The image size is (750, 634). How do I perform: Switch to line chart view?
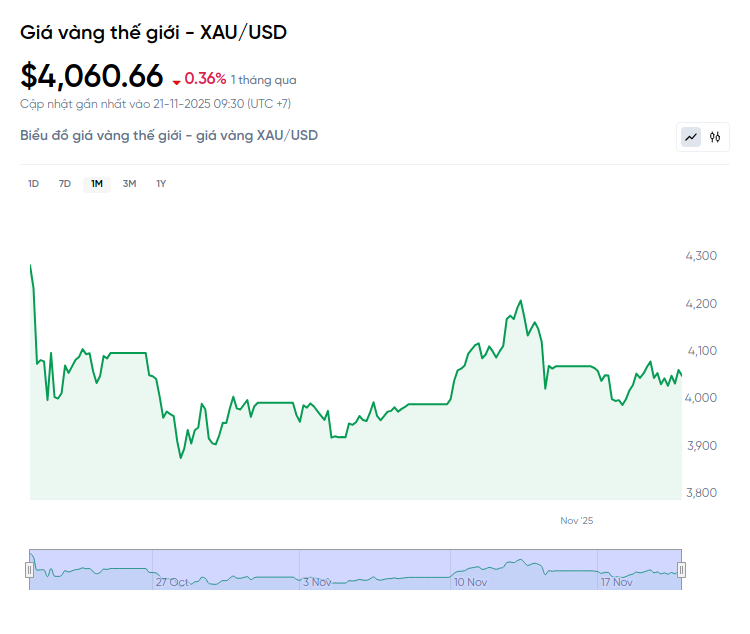tap(691, 137)
